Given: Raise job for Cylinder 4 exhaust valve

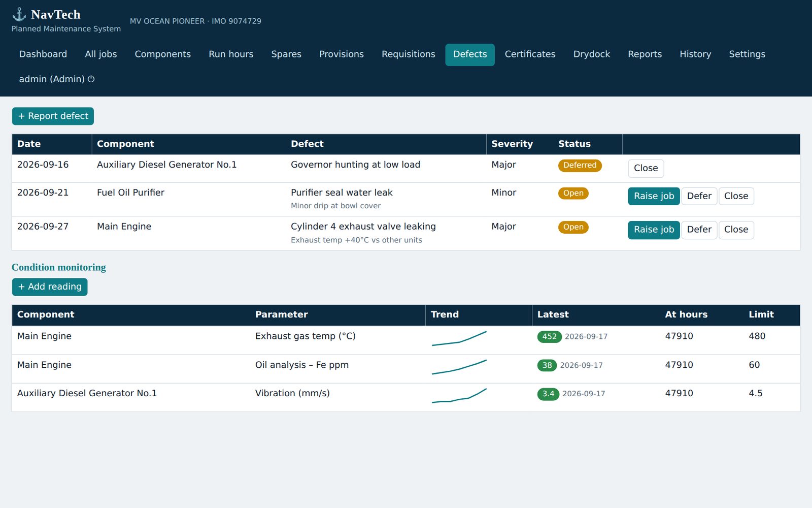Looking at the screenshot, I should tap(654, 230).
